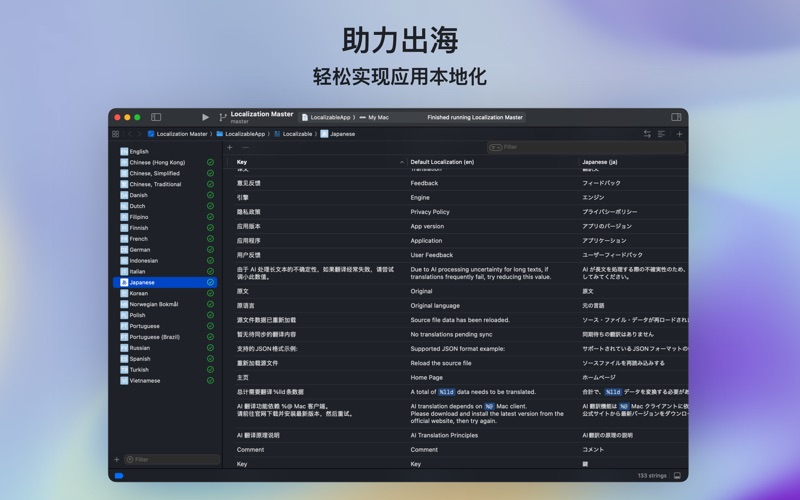Open the editor options lines icon
This screenshot has height=500, width=800.
point(661,134)
